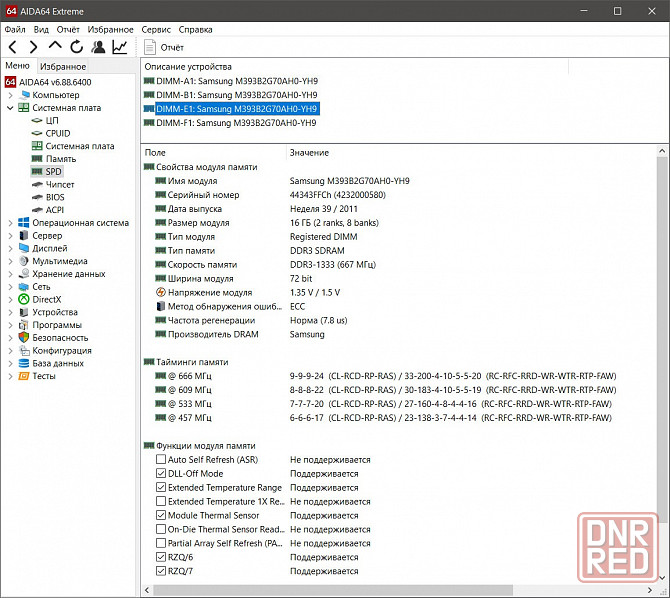
Task: Go forward with the right arrow toolbar icon
Action: pos(33,47)
